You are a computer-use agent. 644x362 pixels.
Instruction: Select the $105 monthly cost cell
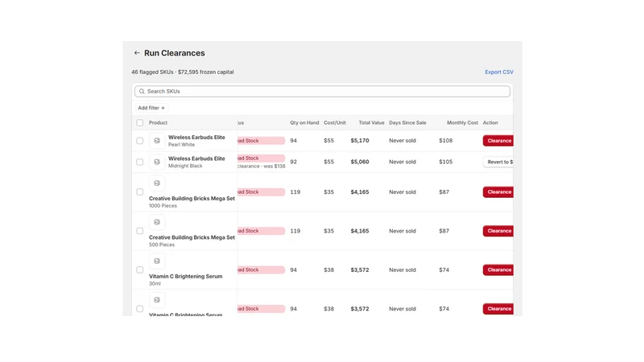coord(446,162)
